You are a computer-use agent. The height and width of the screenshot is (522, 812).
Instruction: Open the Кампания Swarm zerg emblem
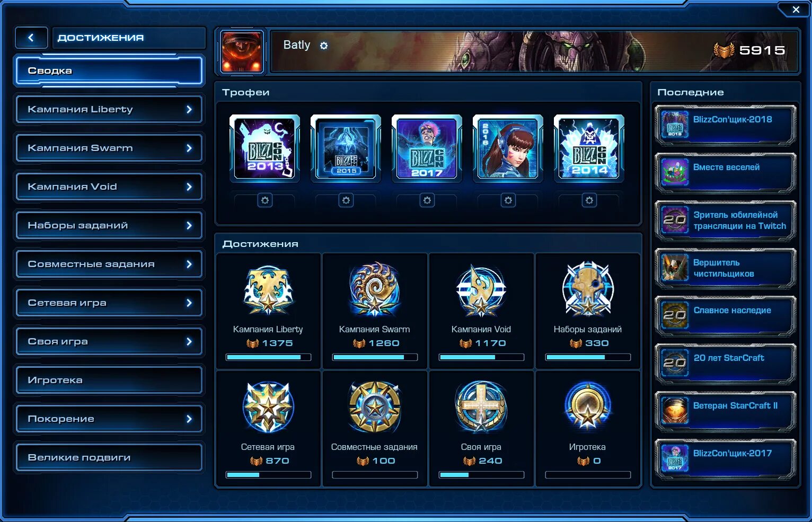tap(375, 290)
